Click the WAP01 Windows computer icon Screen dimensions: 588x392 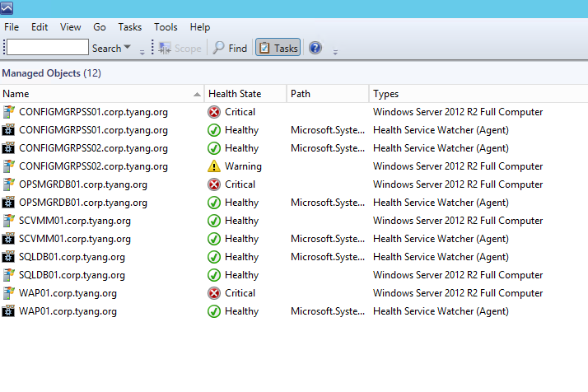[8, 293]
